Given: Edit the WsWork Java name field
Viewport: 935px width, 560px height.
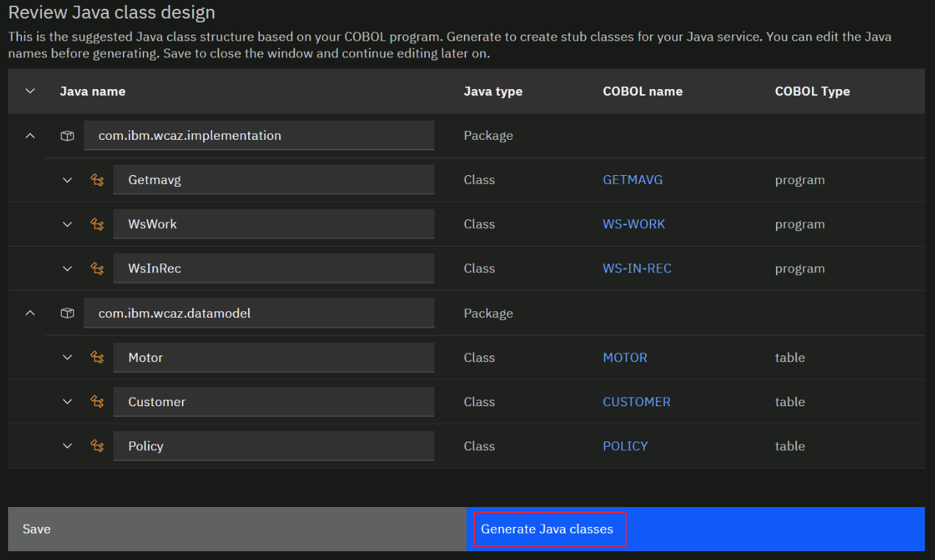Looking at the screenshot, I should 274,224.
